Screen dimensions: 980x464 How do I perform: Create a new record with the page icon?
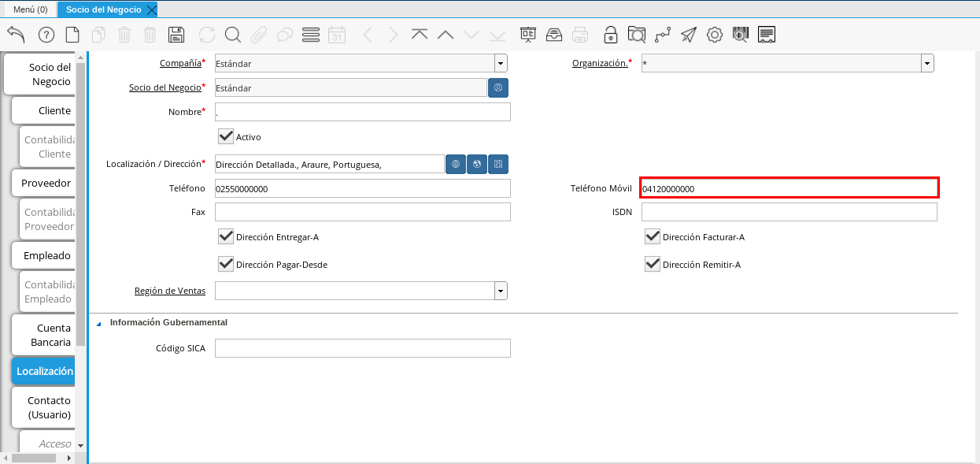[72, 35]
